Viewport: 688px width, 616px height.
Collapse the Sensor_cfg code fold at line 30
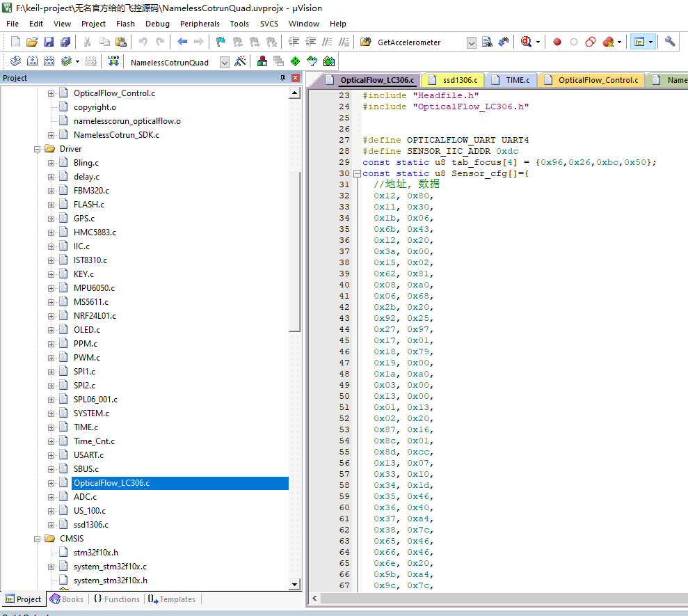click(x=357, y=173)
